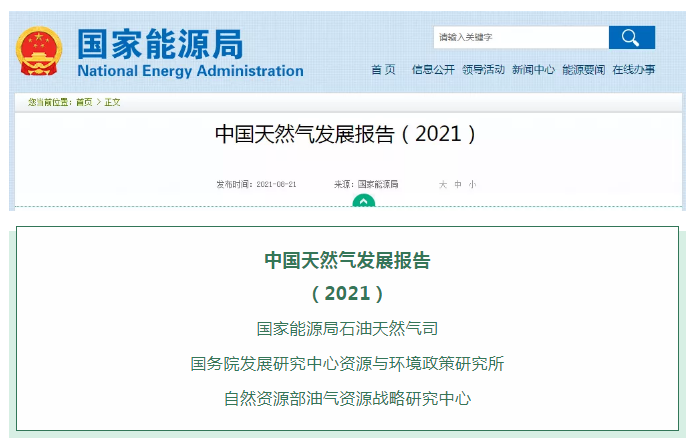The image size is (697, 446).
Task: Click the magnifier search button
Action: (631, 37)
